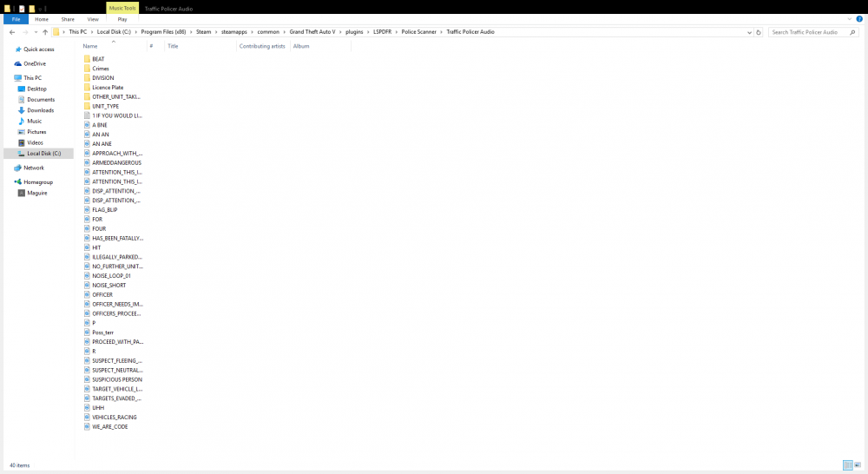The height and width of the screenshot is (474, 868).
Task: Open Desktop in navigation pane
Action: click(x=36, y=89)
